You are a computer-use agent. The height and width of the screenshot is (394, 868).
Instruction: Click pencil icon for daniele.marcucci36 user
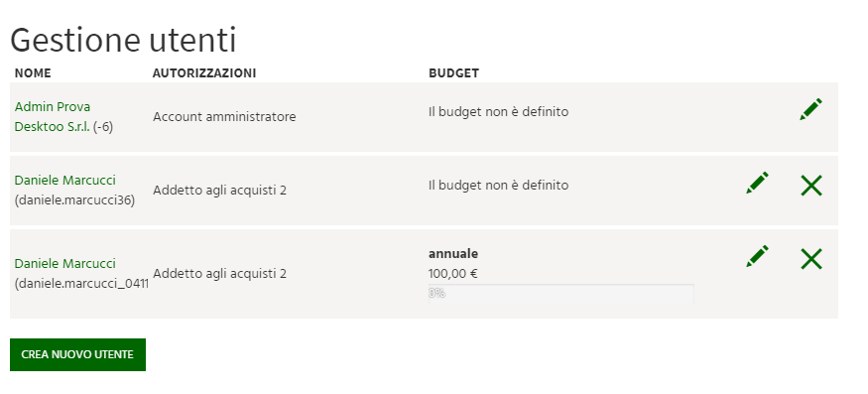[757, 183]
